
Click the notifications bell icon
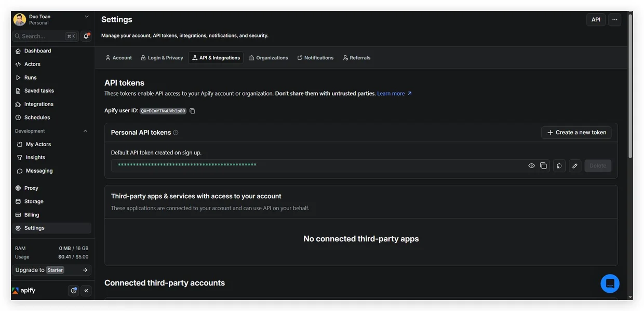[x=86, y=36]
